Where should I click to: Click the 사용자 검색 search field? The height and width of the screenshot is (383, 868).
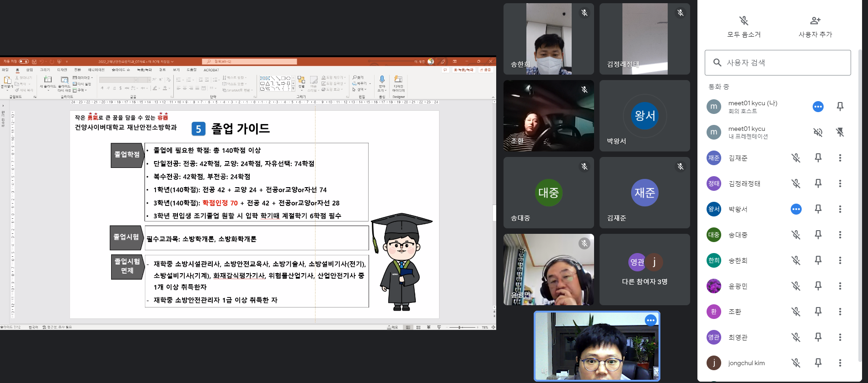point(777,63)
